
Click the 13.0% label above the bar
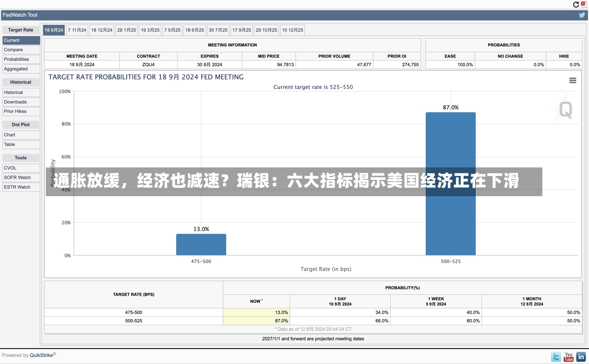tap(201, 229)
